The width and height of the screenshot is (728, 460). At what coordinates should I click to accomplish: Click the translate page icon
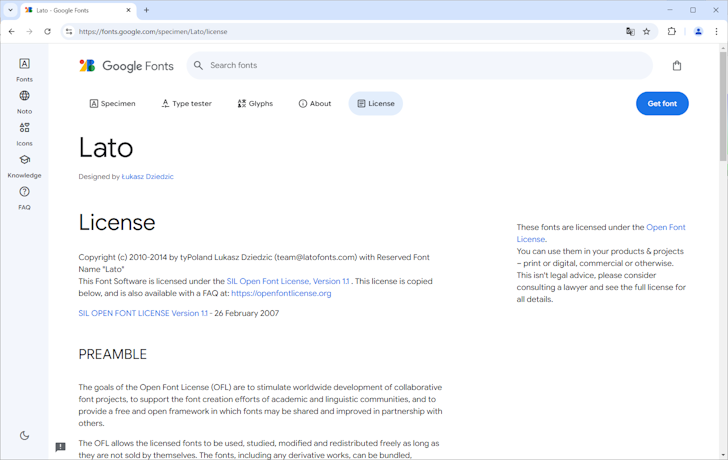pos(630,32)
